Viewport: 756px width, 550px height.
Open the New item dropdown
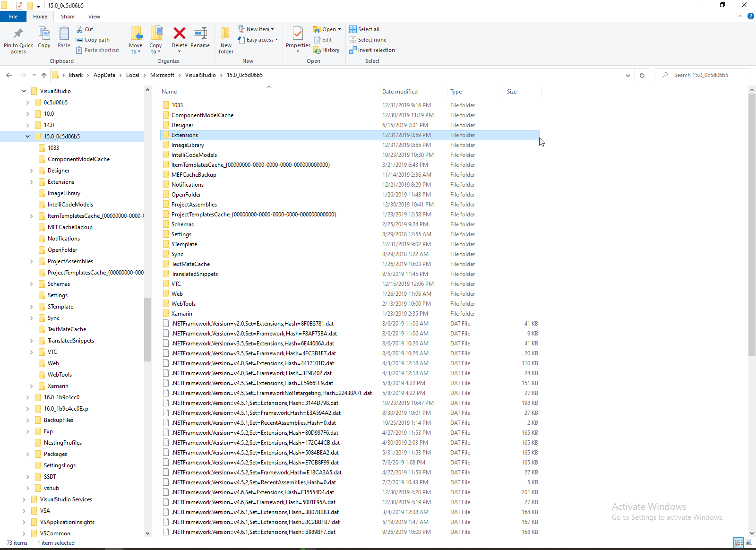256,29
